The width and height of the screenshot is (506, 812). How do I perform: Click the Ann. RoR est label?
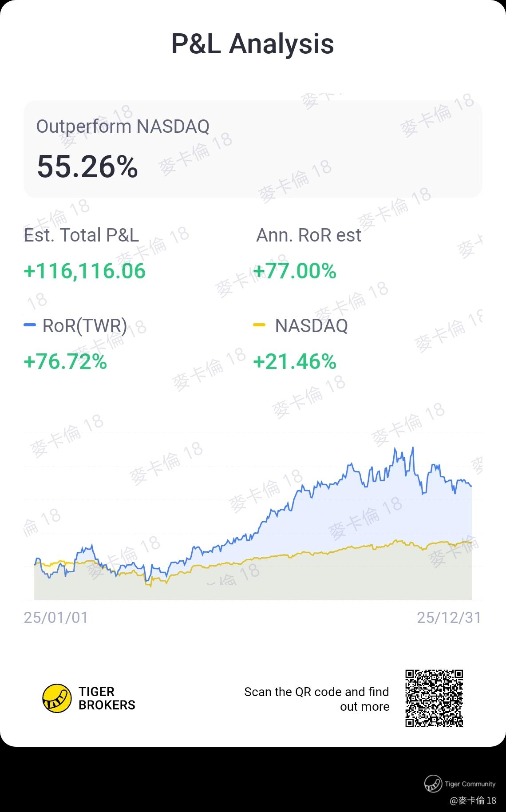pyautogui.click(x=308, y=235)
